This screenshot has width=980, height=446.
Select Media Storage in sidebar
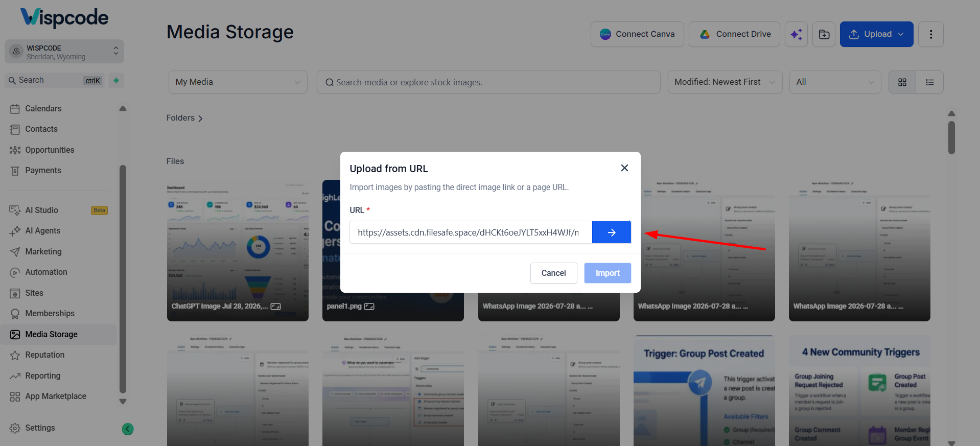click(x=59, y=334)
